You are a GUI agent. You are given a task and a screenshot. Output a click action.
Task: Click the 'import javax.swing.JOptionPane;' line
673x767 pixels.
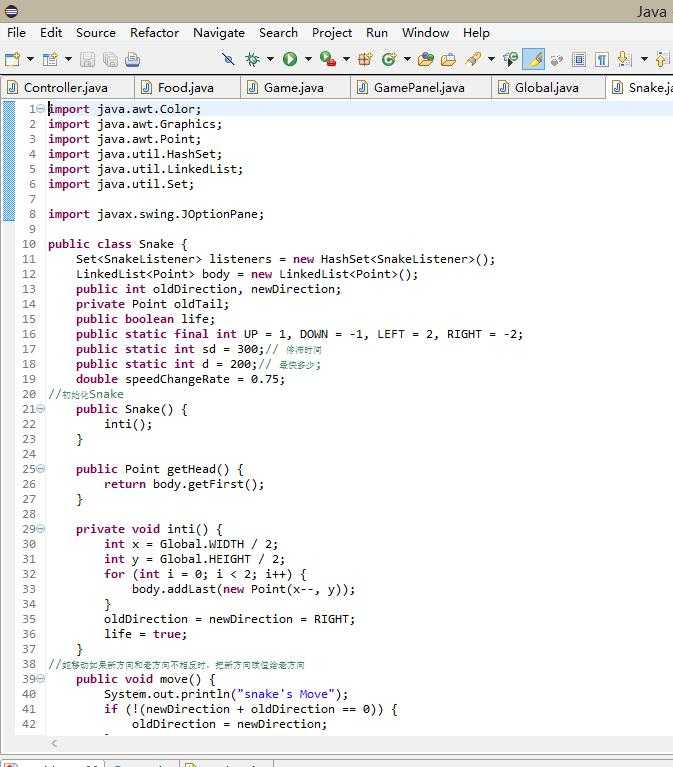click(x=156, y=214)
